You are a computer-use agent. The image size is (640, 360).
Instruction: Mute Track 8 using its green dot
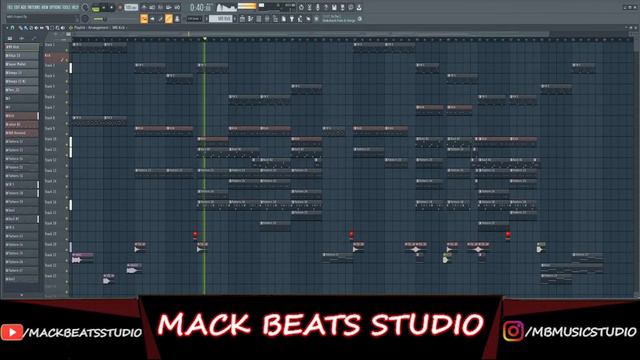tap(67, 124)
